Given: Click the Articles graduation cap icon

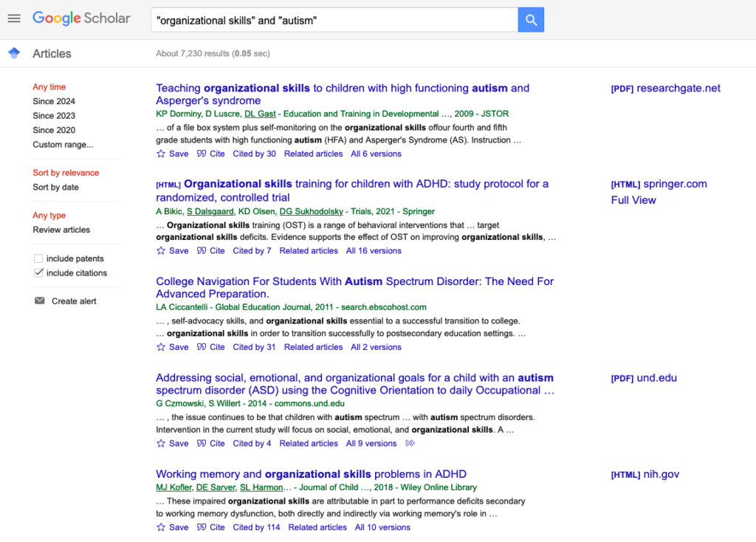Looking at the screenshot, I should 14,53.
